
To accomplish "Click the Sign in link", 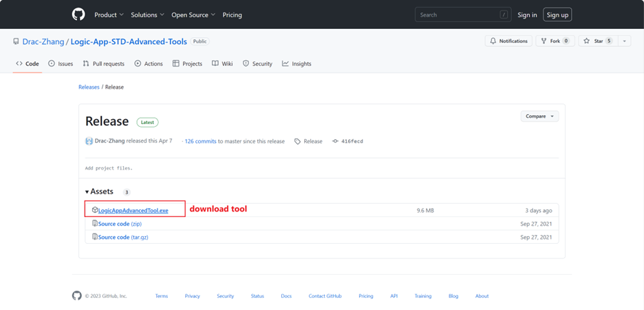I will click(527, 14).
